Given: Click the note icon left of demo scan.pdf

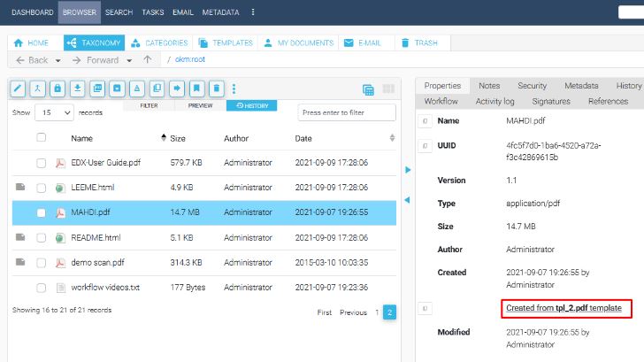Looking at the screenshot, I should (x=20, y=262).
